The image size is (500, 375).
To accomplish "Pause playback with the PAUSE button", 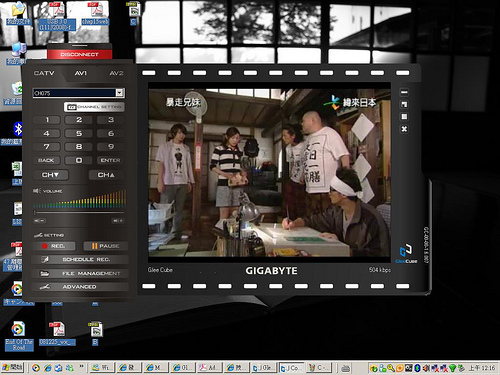I will coord(106,246).
